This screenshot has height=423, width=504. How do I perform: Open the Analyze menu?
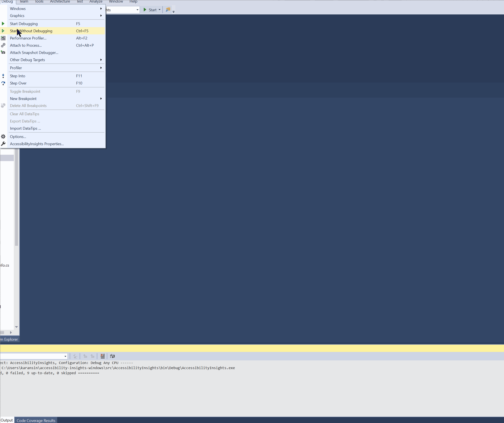96,2
